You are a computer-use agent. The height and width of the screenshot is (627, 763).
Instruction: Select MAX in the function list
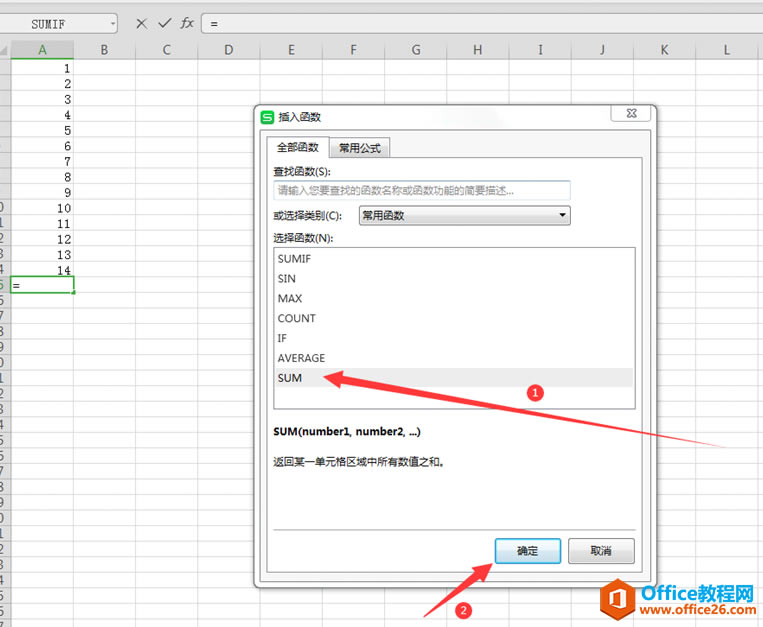pyautogui.click(x=454, y=298)
